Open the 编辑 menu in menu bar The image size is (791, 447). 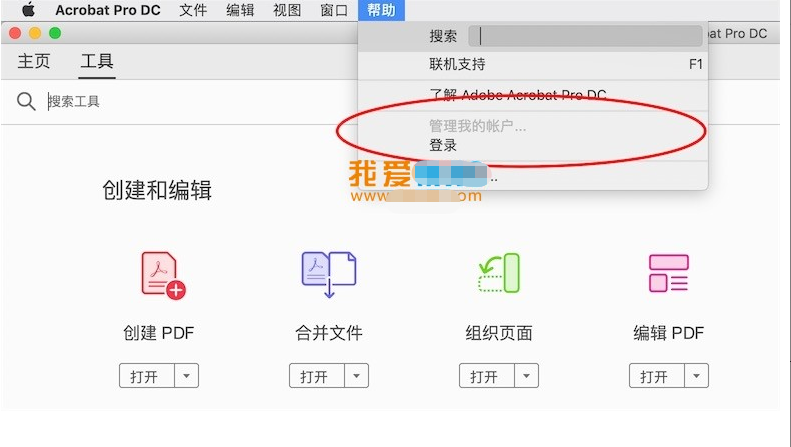coord(240,10)
